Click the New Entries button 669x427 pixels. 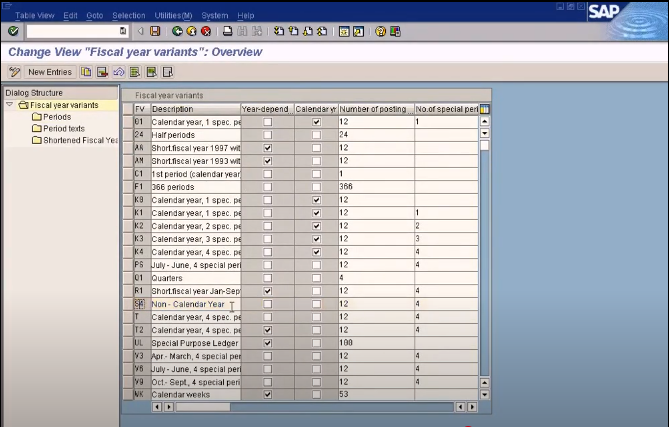click(50, 72)
